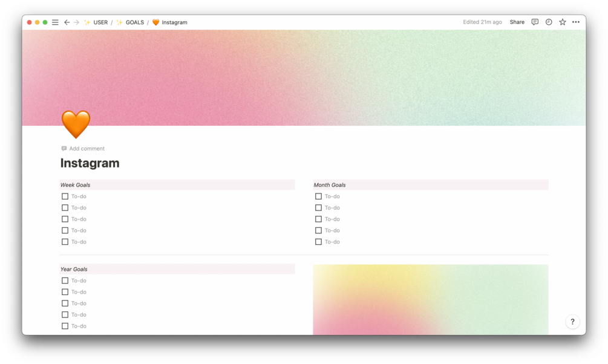Screen dimensions: 608x364
Task: Click the page cover gradient image
Action: pyautogui.click(x=304, y=77)
